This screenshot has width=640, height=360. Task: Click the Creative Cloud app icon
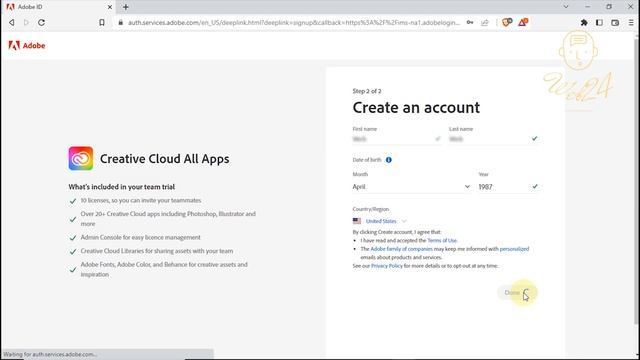(x=81, y=158)
